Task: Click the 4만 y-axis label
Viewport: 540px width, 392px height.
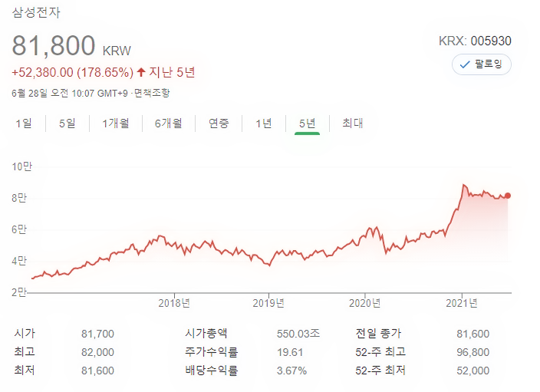Action: click(19, 261)
